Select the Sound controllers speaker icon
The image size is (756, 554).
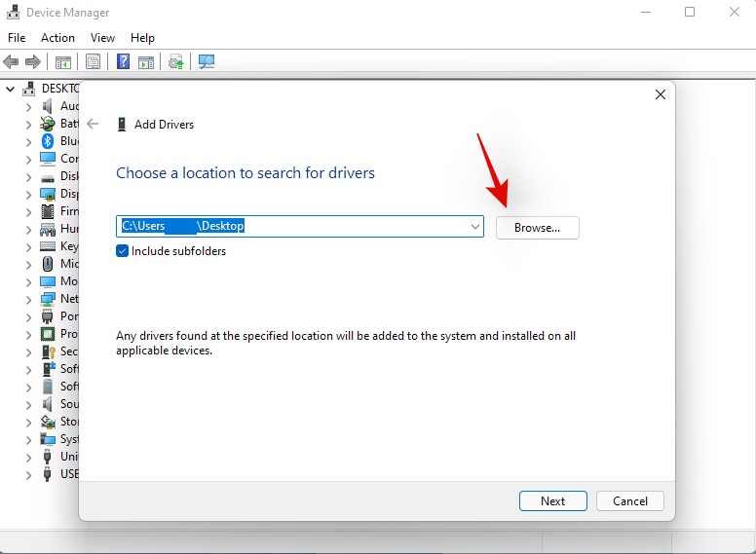click(x=47, y=404)
